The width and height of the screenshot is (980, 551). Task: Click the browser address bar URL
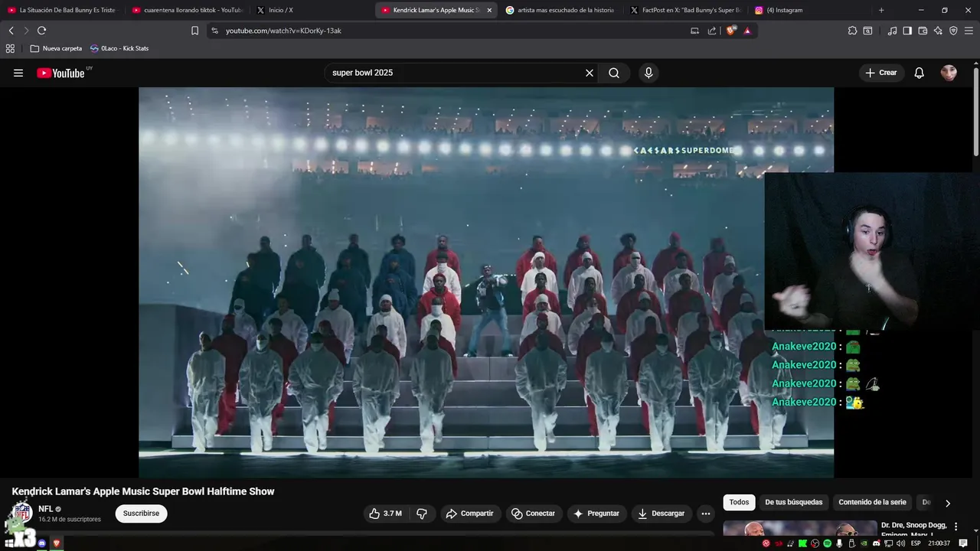[x=283, y=31]
